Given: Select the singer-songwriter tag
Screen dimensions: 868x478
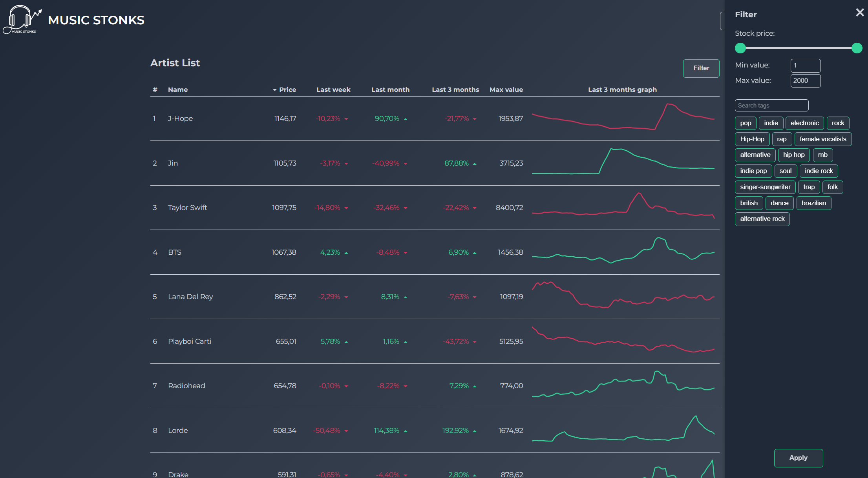Looking at the screenshot, I should (765, 187).
